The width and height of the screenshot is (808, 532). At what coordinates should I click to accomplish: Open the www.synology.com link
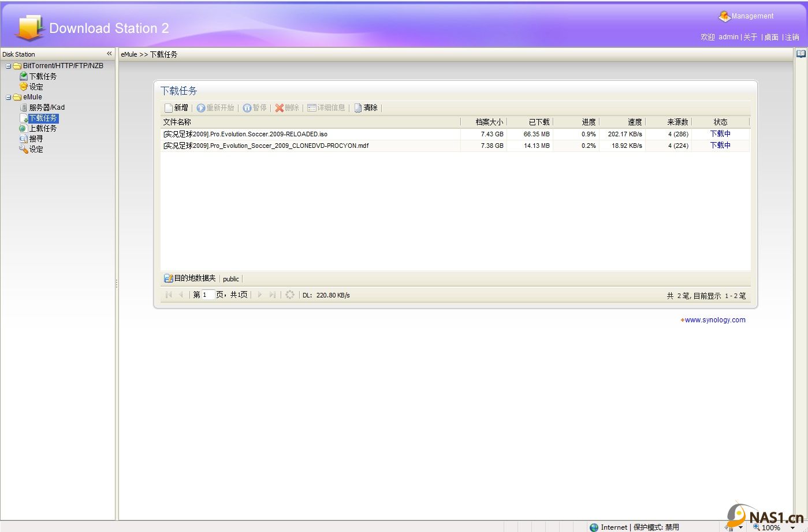(x=715, y=320)
